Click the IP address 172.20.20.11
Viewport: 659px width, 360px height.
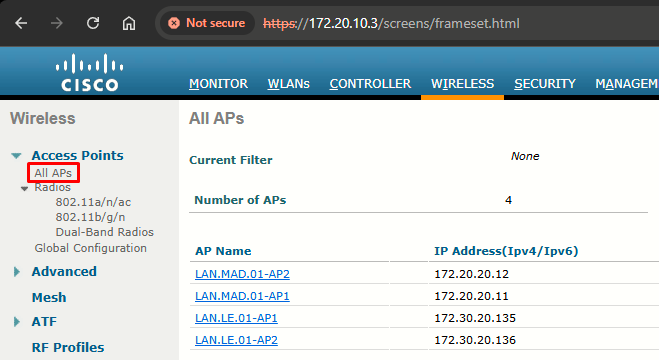tap(472, 296)
